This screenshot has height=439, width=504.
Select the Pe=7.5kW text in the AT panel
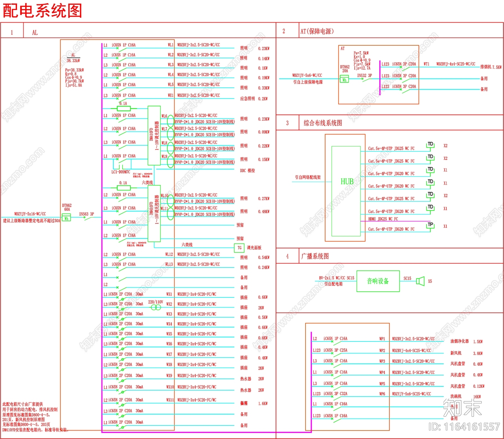[x=361, y=53]
